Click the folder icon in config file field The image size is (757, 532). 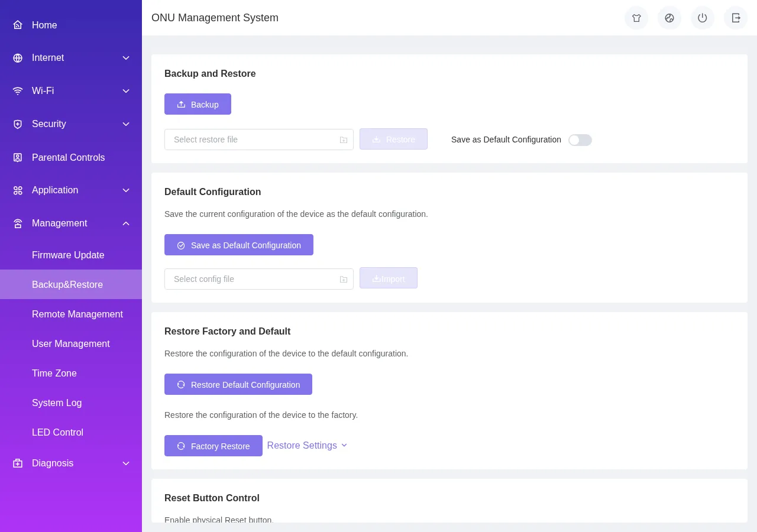[344, 279]
